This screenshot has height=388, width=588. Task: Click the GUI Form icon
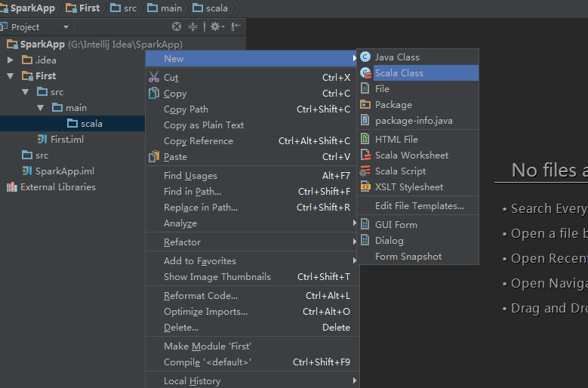[x=365, y=224]
